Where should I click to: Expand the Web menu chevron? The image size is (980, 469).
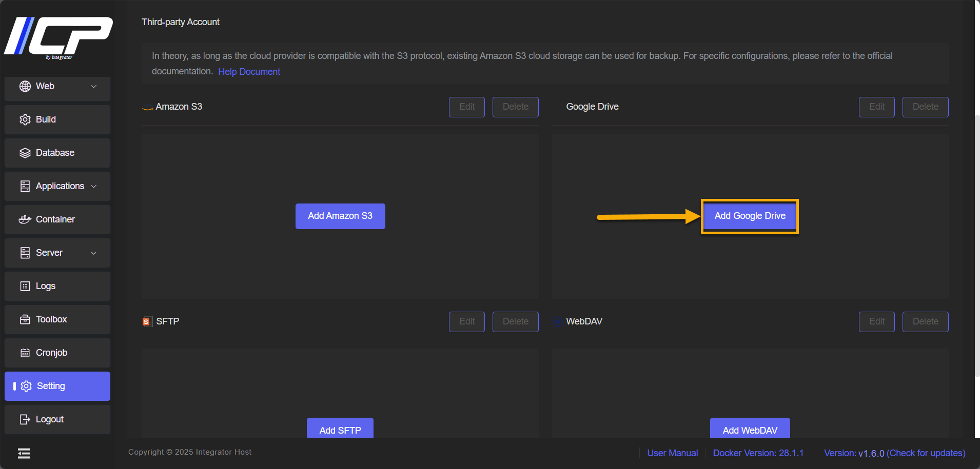pyautogui.click(x=94, y=86)
